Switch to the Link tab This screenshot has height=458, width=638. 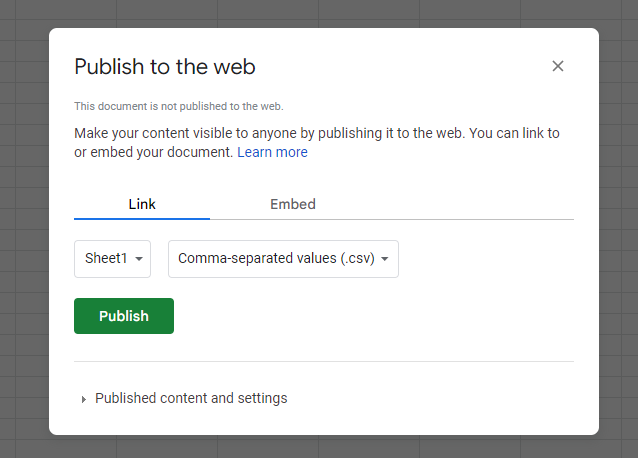click(142, 204)
